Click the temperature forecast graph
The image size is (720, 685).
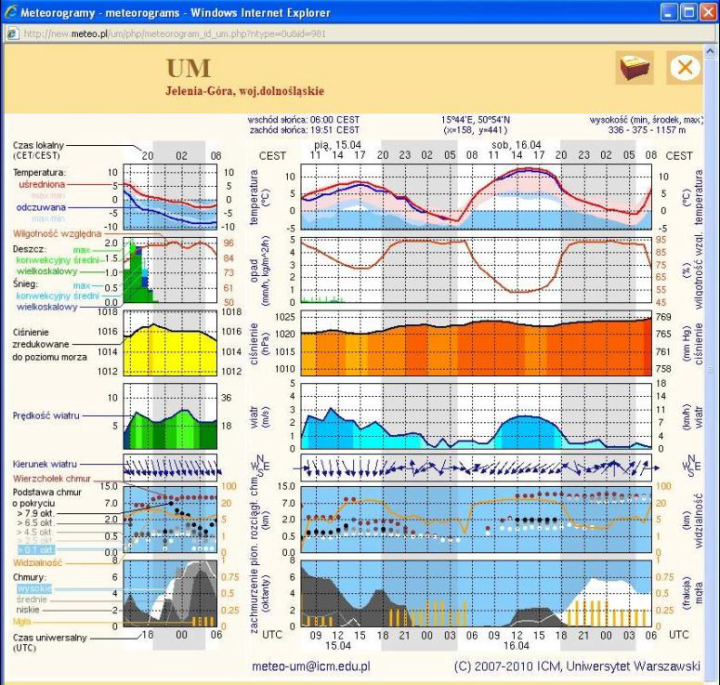tap(476, 197)
